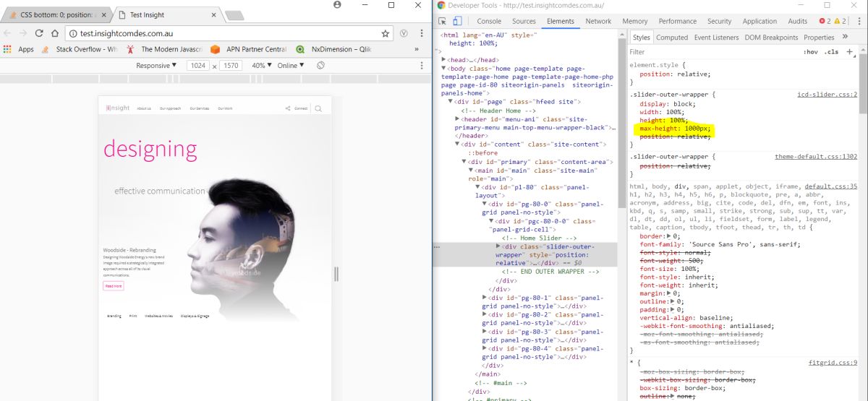The width and height of the screenshot is (868, 401).
Task: Go to the home page icon
Action: click(55, 33)
